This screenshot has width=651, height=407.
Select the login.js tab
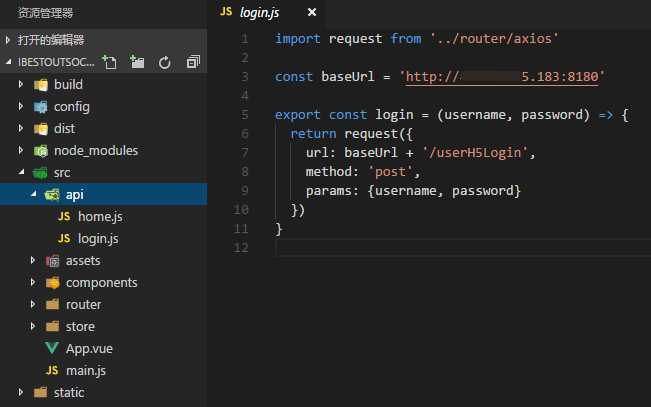[266, 13]
